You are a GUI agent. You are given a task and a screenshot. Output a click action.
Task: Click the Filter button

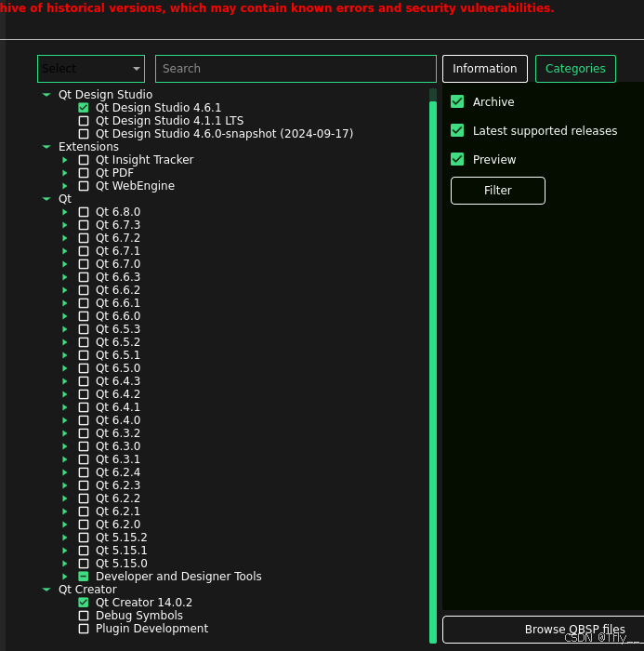click(x=498, y=191)
